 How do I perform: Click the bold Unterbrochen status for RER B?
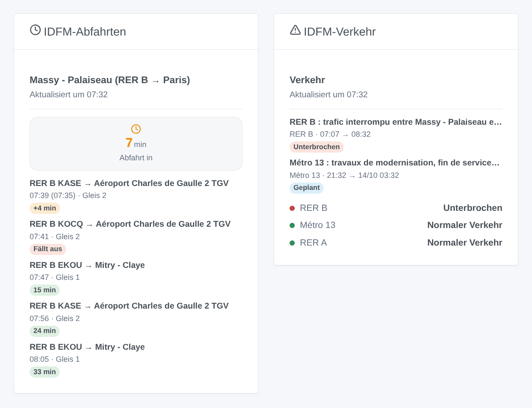coord(473,208)
